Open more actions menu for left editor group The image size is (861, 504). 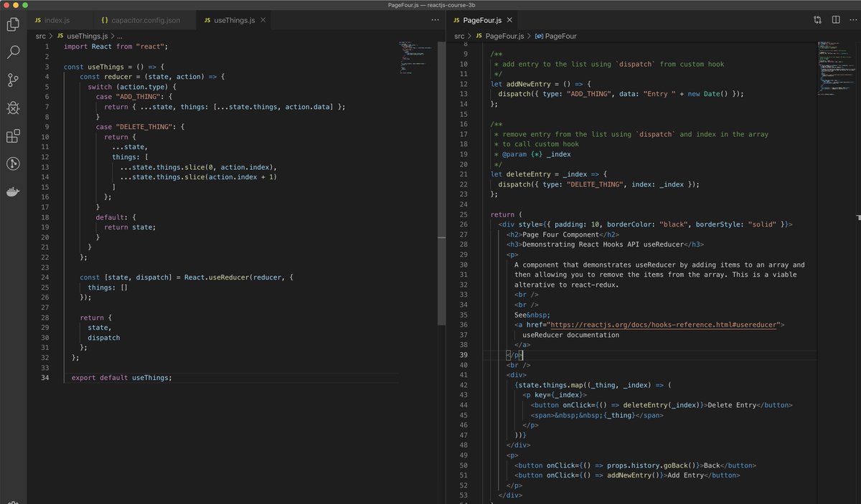pyautogui.click(x=435, y=20)
